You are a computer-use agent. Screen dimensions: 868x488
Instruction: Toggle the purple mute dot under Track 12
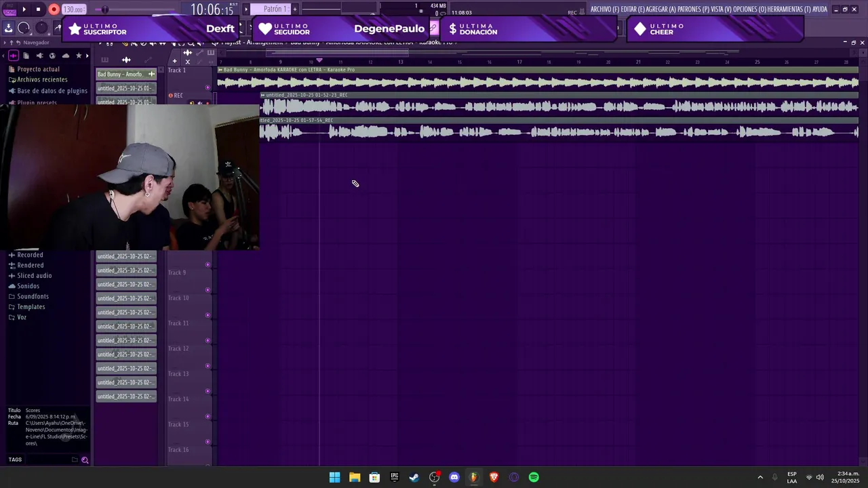tap(208, 366)
